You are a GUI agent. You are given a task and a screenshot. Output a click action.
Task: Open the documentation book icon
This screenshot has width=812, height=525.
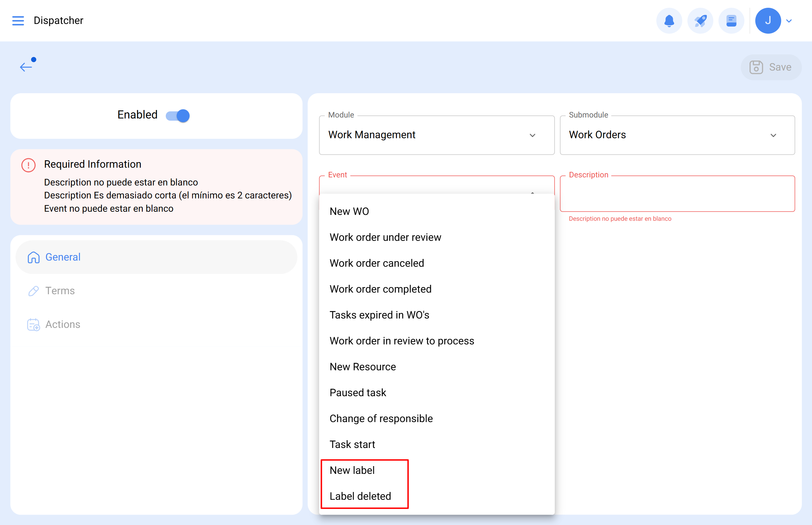731,20
